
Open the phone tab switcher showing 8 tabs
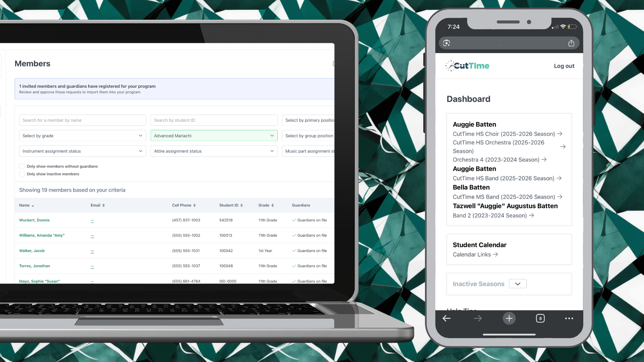tap(540, 318)
